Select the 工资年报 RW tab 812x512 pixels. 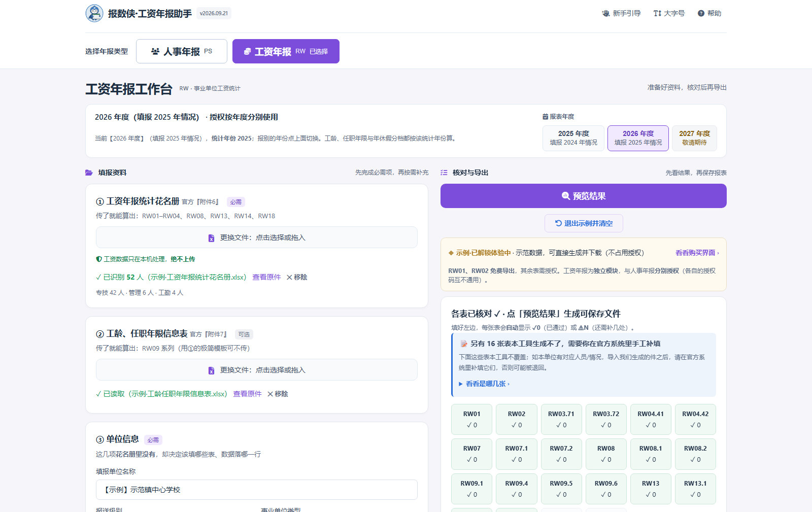286,51
